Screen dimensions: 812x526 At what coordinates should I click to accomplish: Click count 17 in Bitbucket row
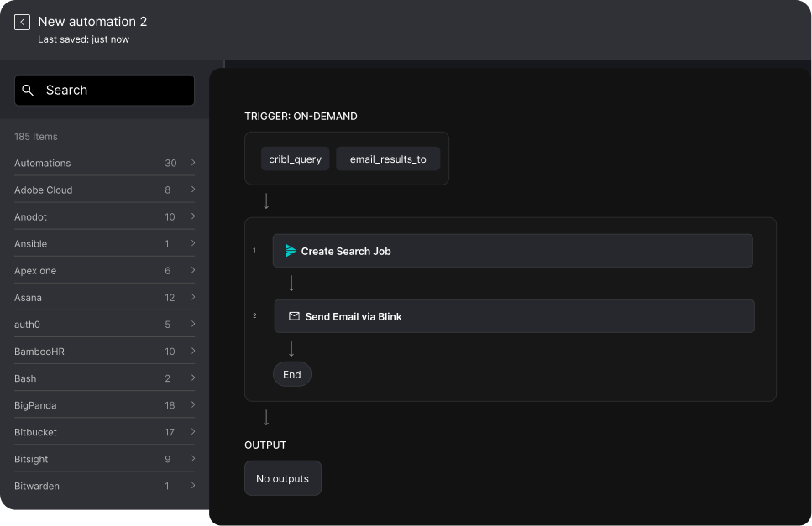coord(170,432)
